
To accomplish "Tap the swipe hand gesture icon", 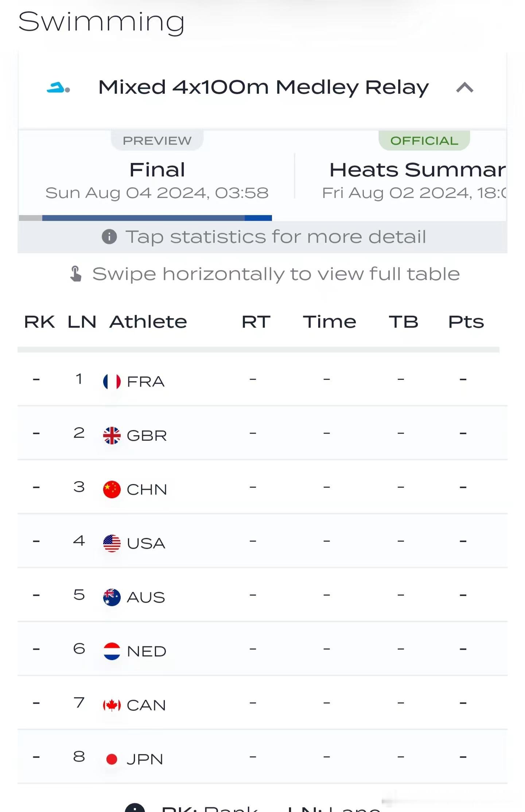I will pyautogui.click(x=76, y=274).
